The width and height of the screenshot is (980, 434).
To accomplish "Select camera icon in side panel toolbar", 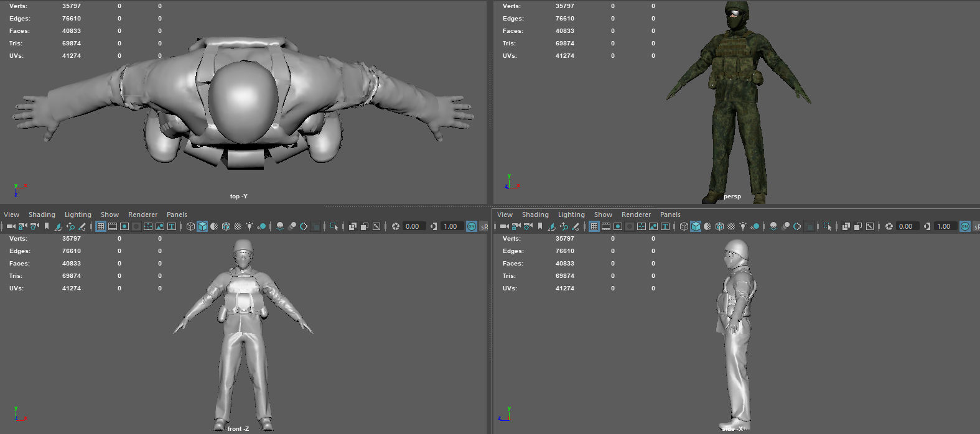I will [x=504, y=226].
